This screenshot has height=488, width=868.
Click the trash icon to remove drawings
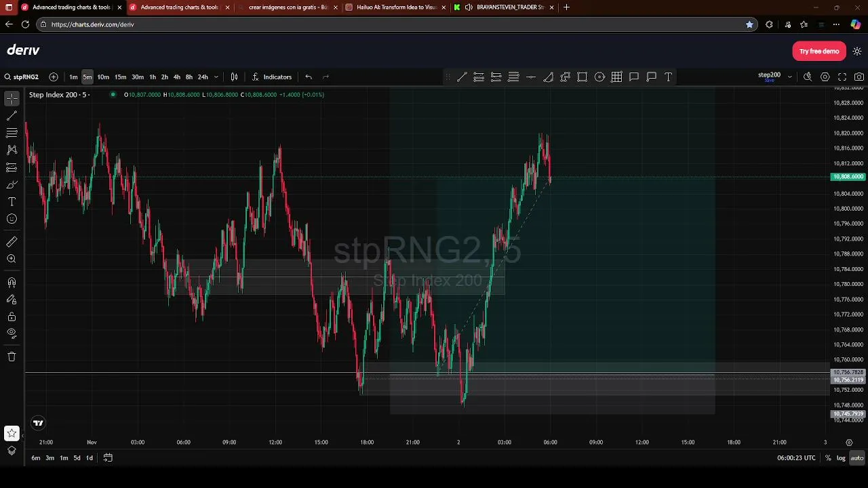pyautogui.click(x=12, y=357)
